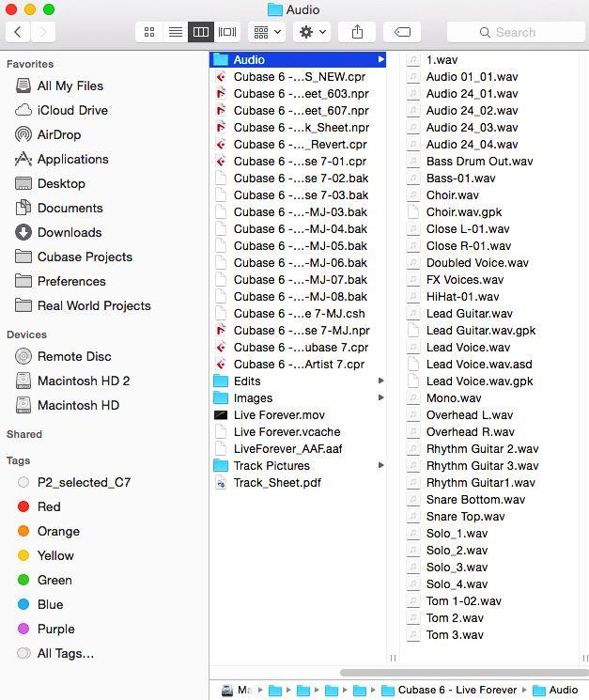Open iCloud Drive from sidebar

tap(62, 110)
